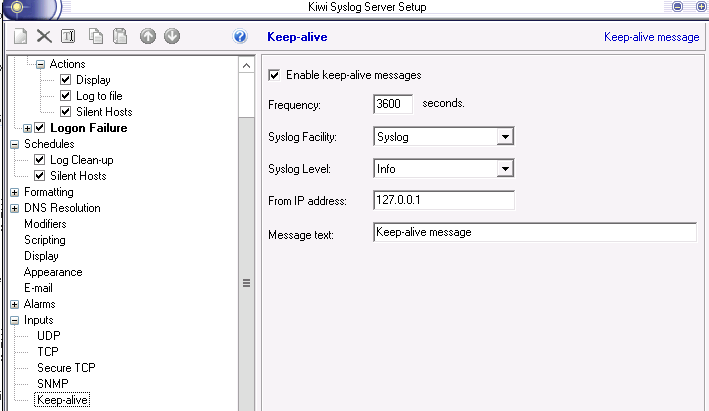Open E-mail settings in the tree

pos(38,288)
